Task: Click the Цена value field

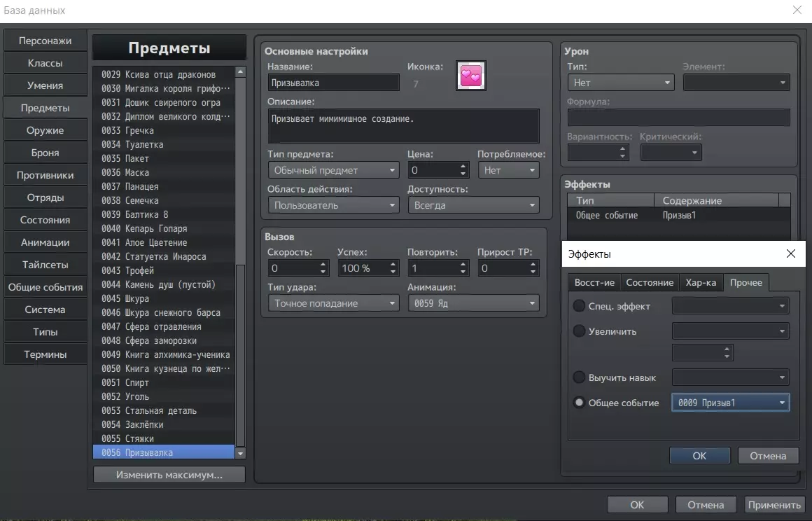Action: (x=433, y=170)
